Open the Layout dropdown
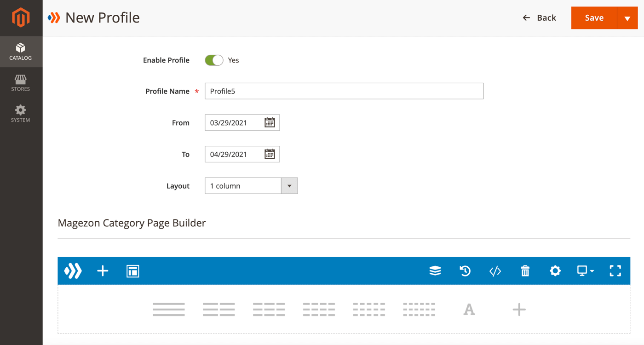 pos(289,185)
